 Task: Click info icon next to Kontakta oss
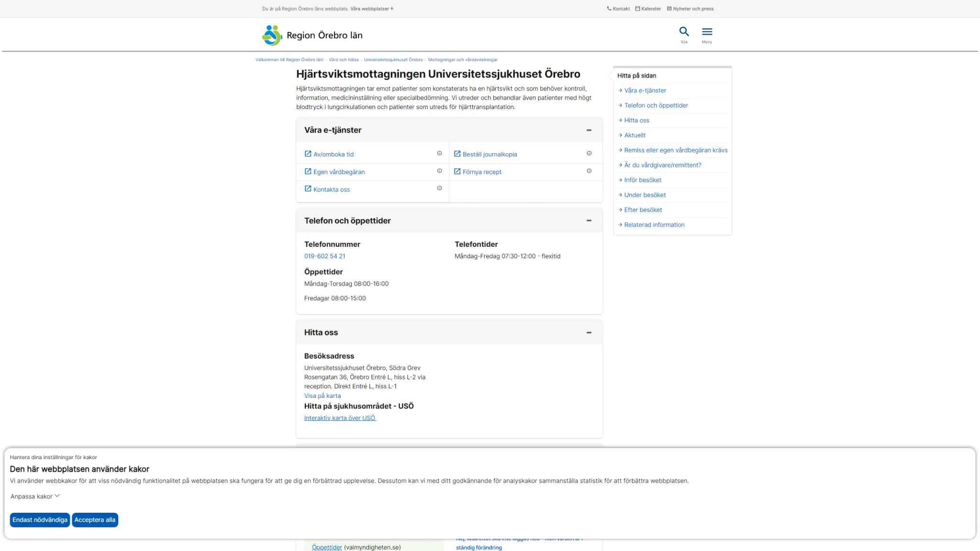click(x=439, y=188)
